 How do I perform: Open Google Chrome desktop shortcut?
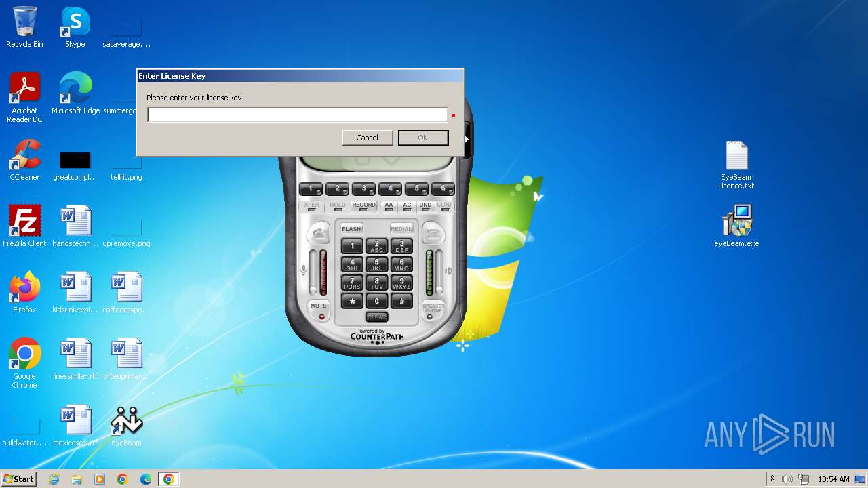pos(24,364)
